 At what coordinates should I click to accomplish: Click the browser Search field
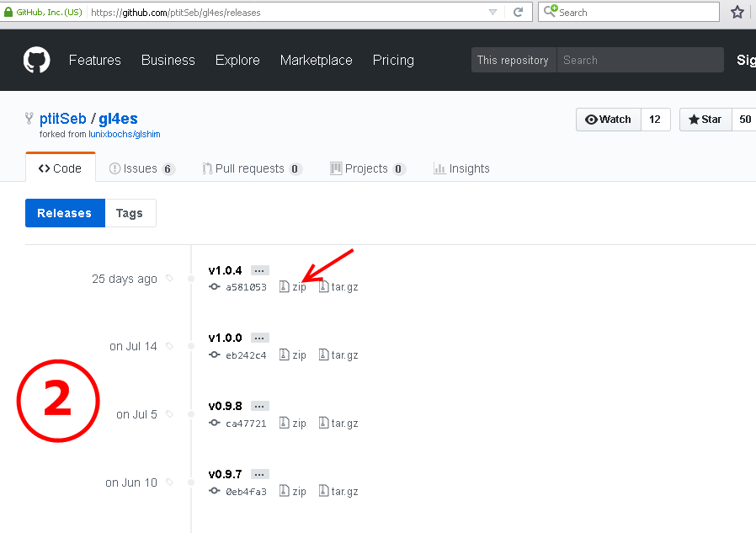[x=629, y=12]
